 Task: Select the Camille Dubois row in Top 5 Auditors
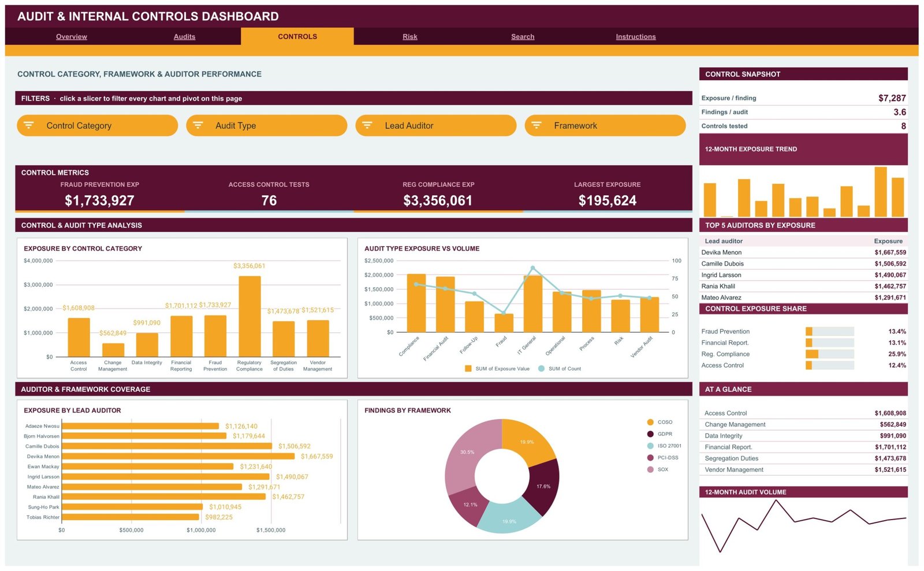coord(803,264)
